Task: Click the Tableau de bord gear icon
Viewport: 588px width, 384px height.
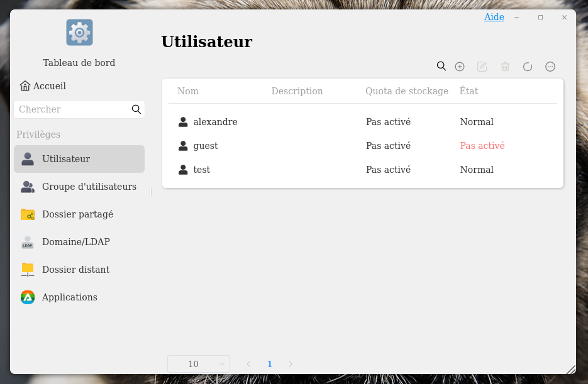Action: (79, 33)
